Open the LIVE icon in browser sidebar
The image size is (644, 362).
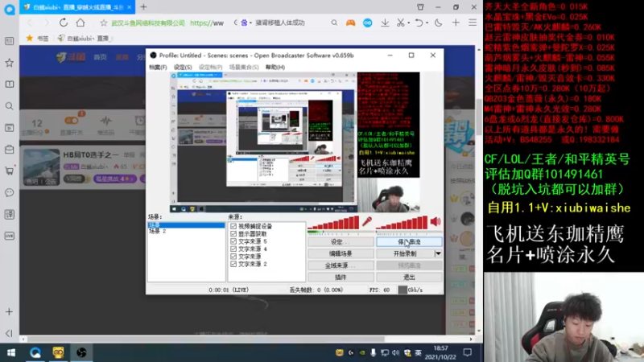[10, 236]
